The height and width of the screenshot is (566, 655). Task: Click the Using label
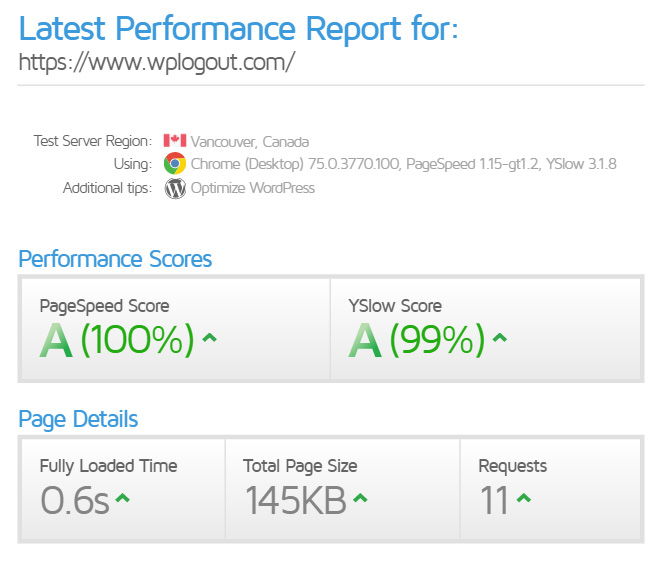[x=133, y=164]
